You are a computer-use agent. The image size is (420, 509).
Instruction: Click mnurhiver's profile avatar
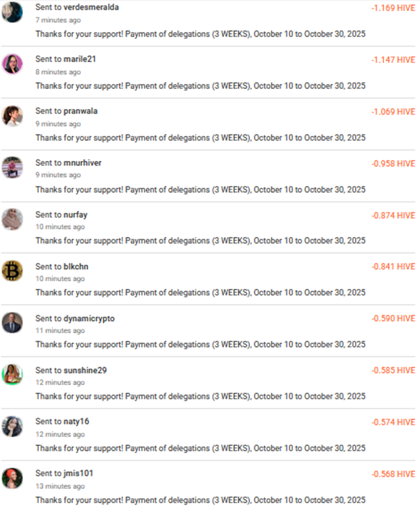point(12,167)
